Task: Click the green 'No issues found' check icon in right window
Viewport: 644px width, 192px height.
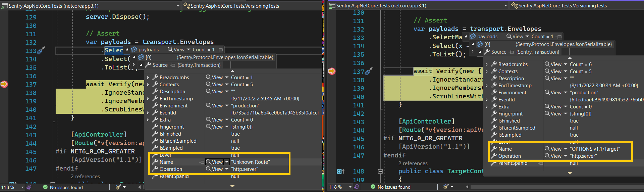Action: [x=373, y=187]
